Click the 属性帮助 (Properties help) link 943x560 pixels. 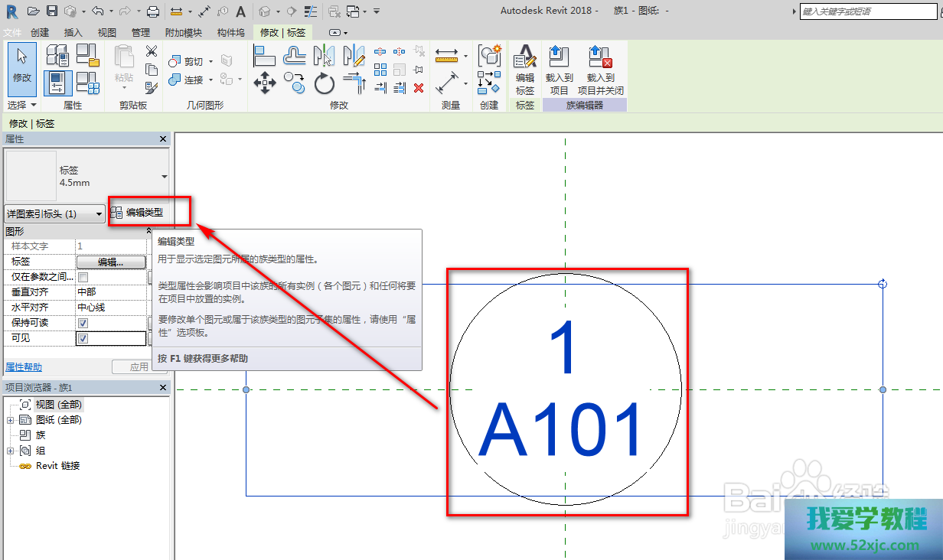24,367
